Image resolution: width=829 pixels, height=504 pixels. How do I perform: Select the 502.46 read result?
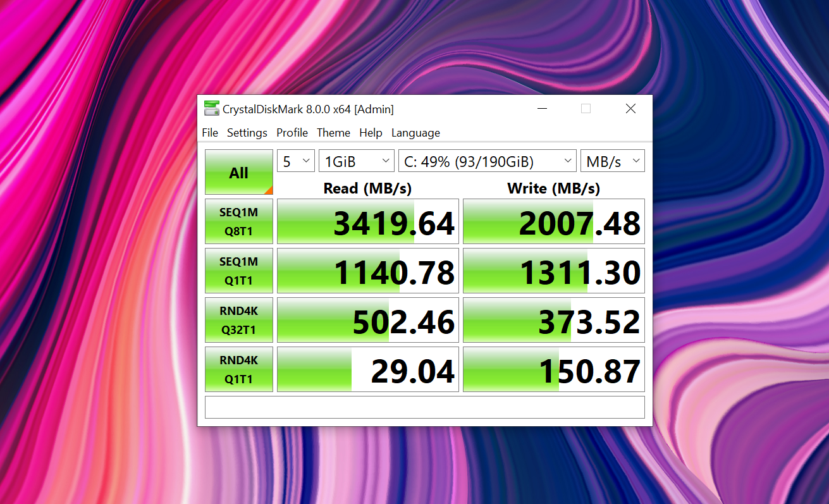[368, 320]
